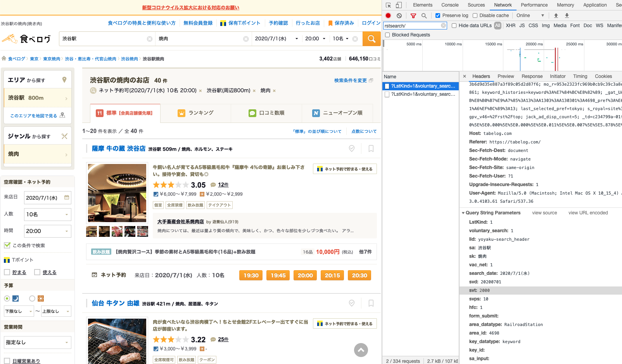Open 上限なし budget dropdown

[x=56, y=311]
